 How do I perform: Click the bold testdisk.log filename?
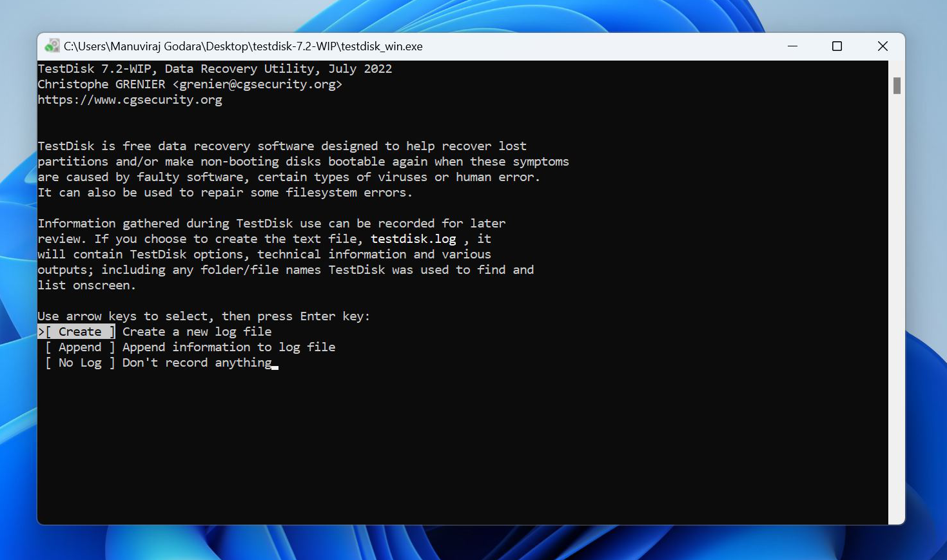(x=413, y=239)
